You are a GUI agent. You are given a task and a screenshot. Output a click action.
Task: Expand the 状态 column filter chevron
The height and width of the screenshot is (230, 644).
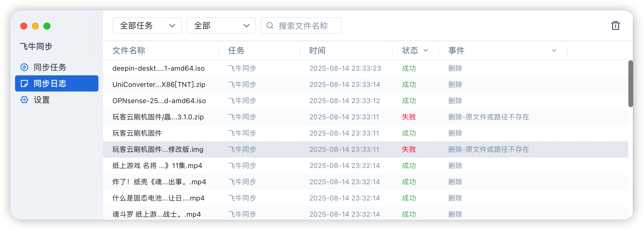pyautogui.click(x=426, y=50)
